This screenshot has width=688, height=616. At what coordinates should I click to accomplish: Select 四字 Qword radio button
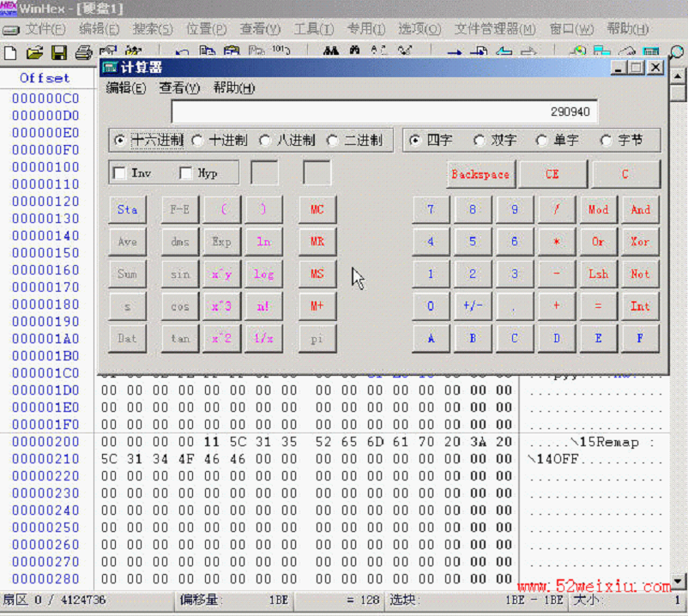tap(413, 141)
